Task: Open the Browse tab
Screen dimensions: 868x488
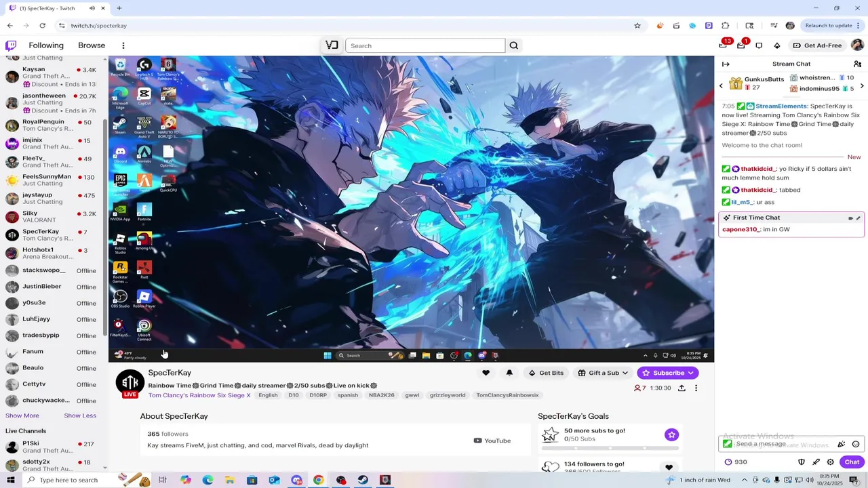Action: pos(92,45)
